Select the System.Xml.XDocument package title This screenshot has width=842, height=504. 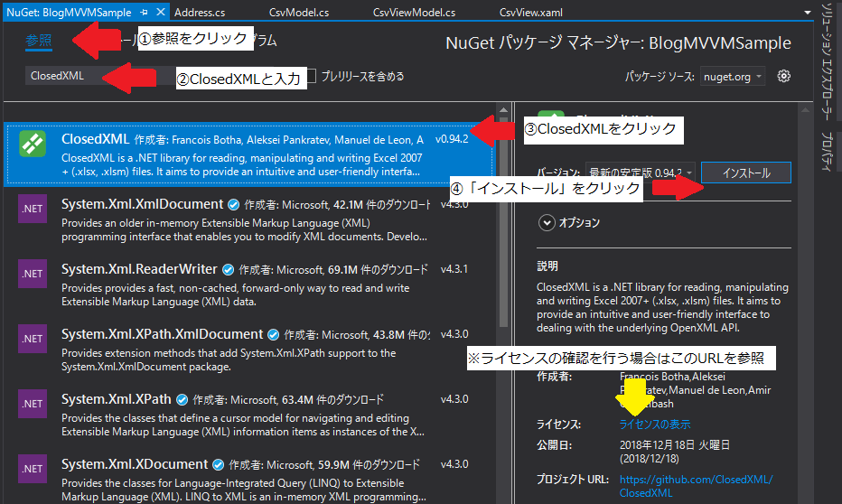[135, 464]
